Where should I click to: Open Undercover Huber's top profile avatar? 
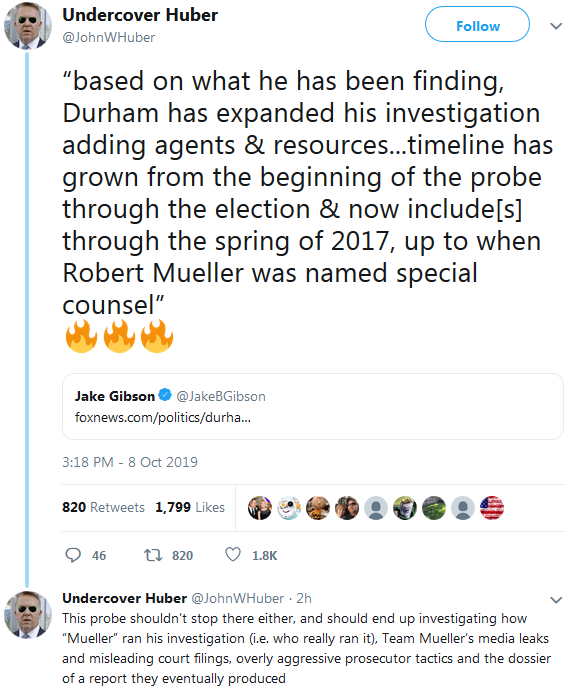[28, 26]
